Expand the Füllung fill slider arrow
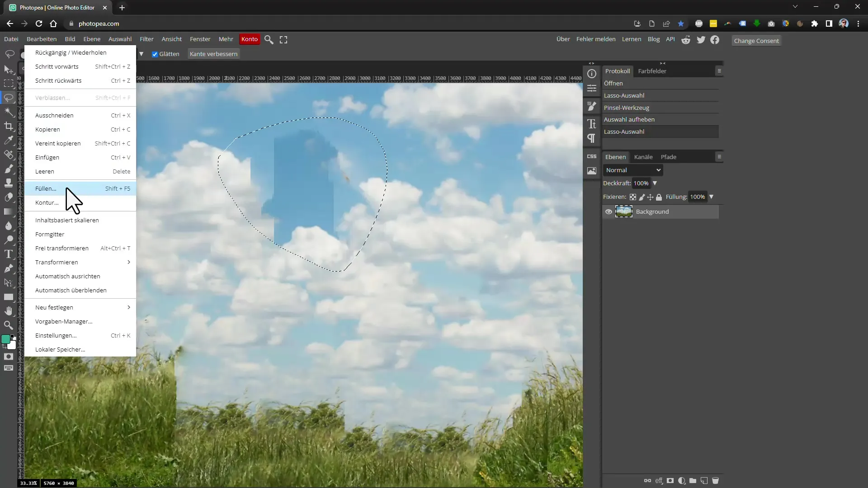868x488 pixels. click(711, 197)
